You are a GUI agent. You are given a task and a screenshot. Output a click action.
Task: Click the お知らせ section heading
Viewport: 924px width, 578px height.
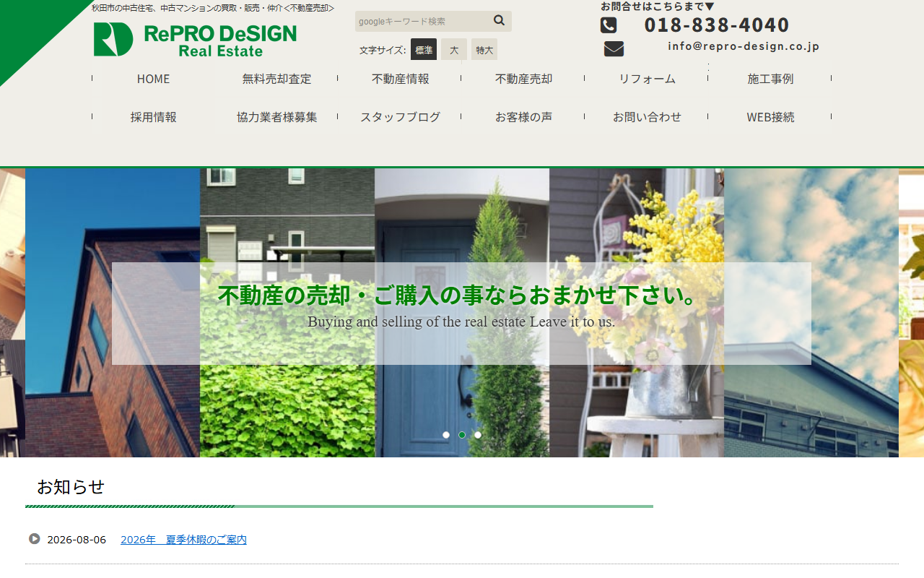point(71,487)
